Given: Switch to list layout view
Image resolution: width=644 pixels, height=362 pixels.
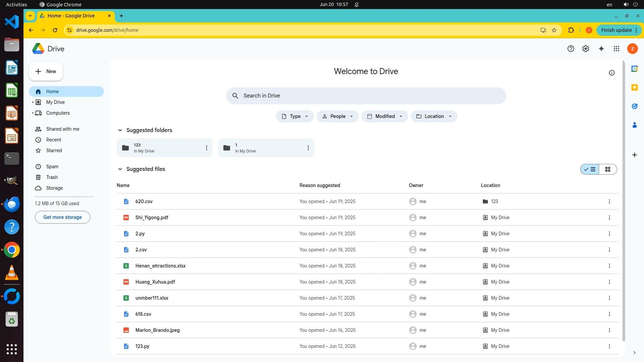Looking at the screenshot, I should [590, 169].
